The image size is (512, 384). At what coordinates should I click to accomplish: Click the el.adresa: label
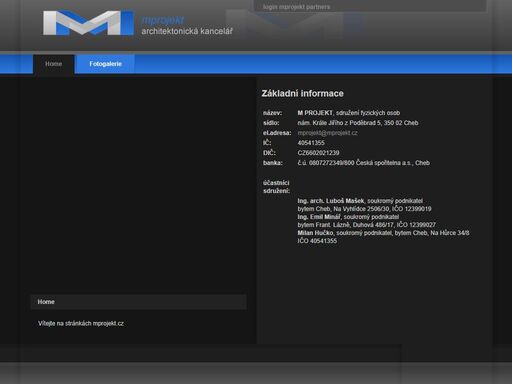coord(277,133)
